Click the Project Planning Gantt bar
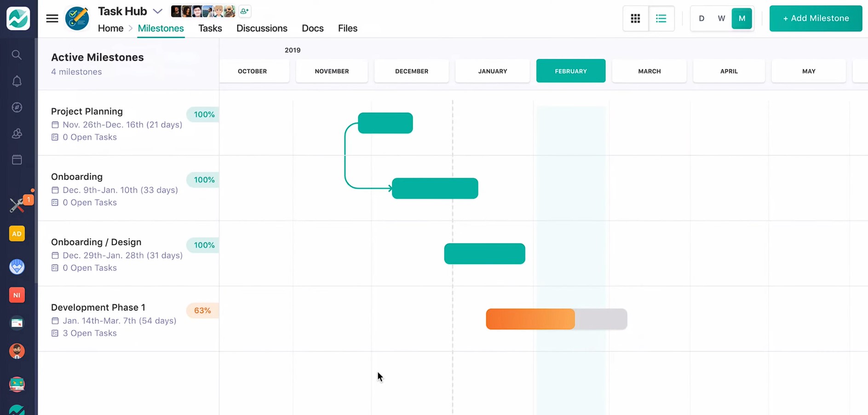 pyautogui.click(x=385, y=123)
